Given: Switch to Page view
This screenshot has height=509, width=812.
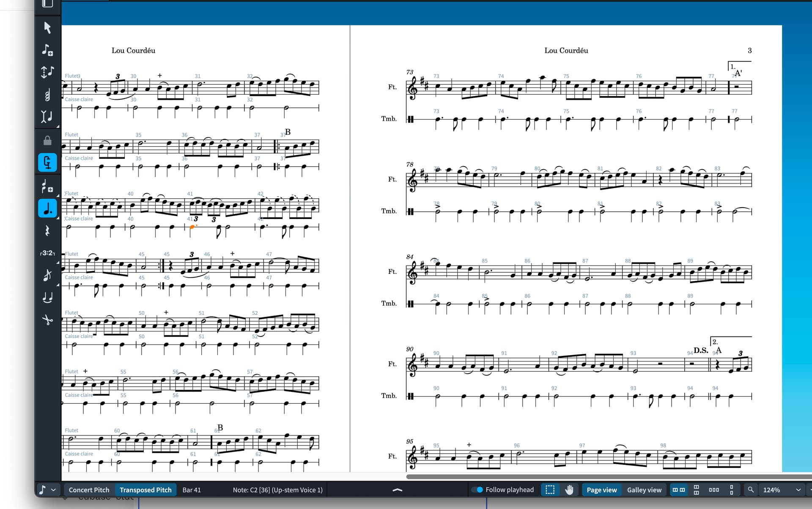Looking at the screenshot, I should [601, 490].
